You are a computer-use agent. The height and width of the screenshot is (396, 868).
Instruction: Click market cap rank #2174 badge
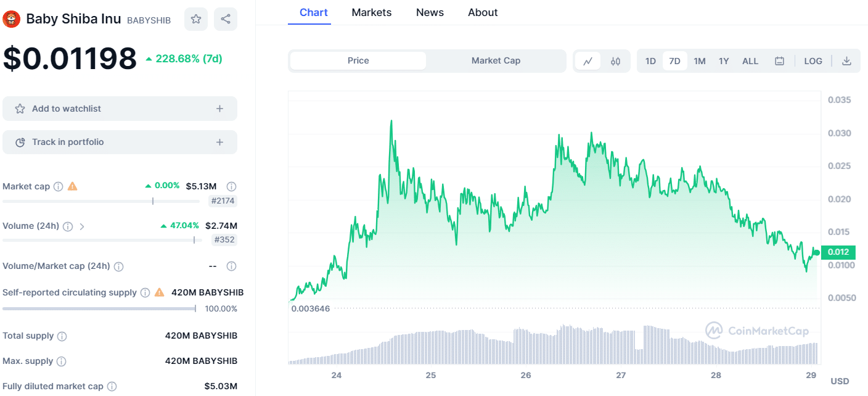point(223,200)
